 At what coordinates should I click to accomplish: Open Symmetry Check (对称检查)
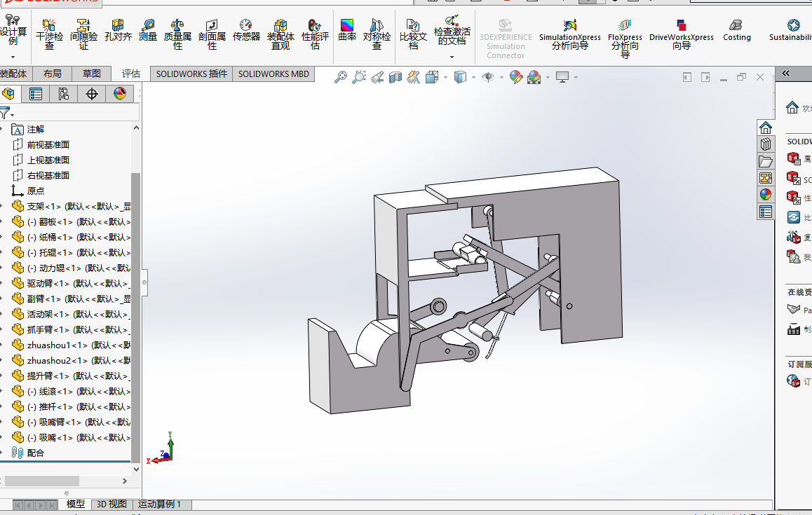pyautogui.click(x=377, y=34)
